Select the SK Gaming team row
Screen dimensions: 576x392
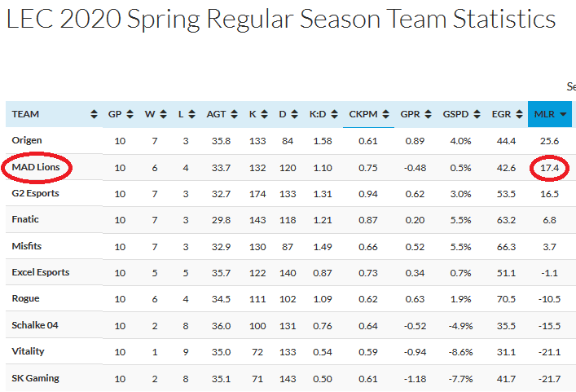(291, 378)
